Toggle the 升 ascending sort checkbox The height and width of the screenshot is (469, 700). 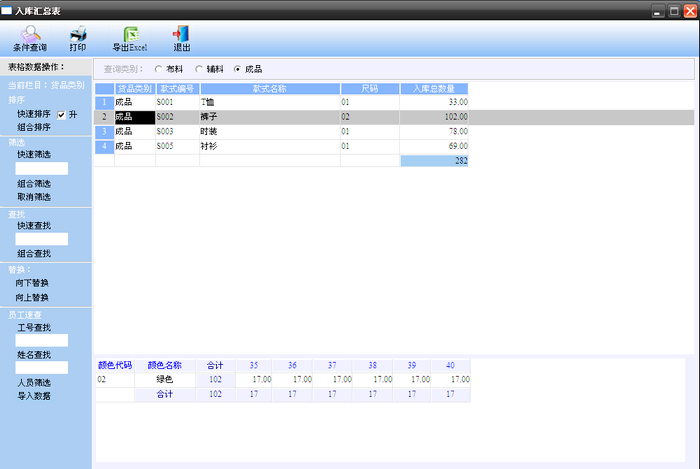click(61, 115)
